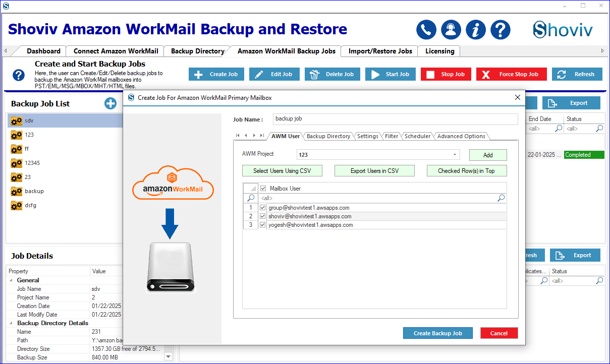Click inside the Job Name input field
Image resolution: width=610 pixels, height=364 pixels.
point(396,119)
